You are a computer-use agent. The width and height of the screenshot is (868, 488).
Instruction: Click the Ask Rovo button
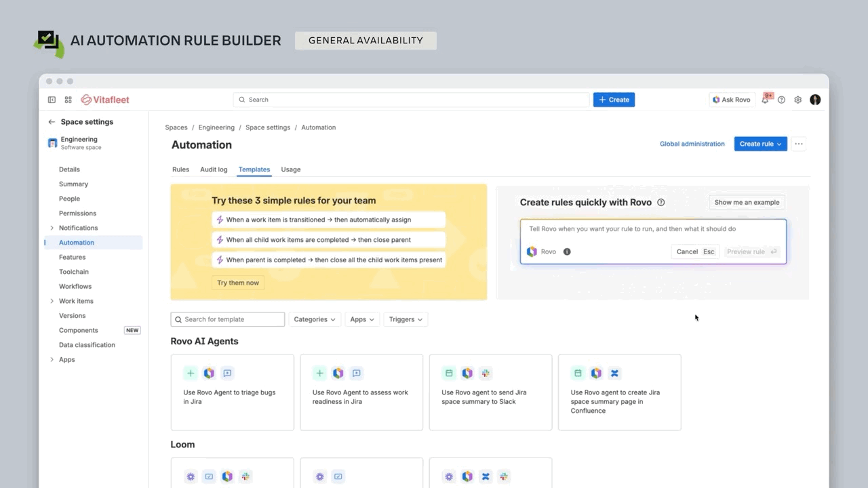coord(731,100)
